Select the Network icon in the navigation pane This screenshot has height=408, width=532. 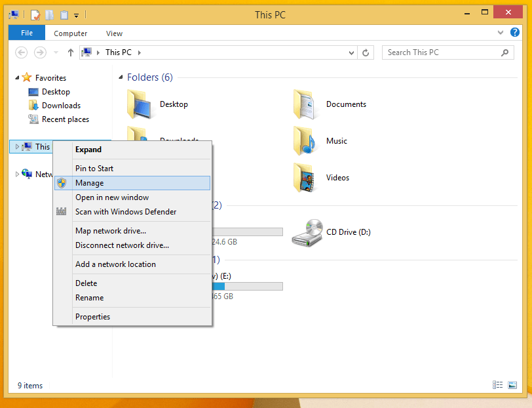[x=27, y=174]
